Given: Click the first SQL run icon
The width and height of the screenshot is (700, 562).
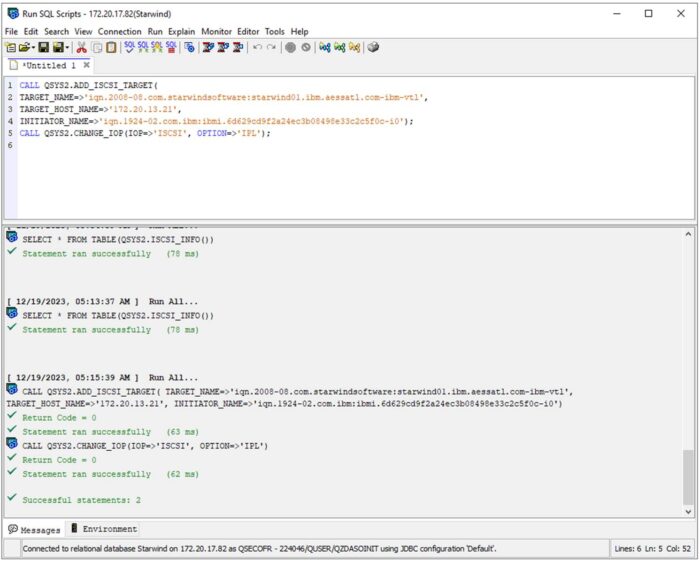Looking at the screenshot, I should pyautogui.click(x=130, y=47).
